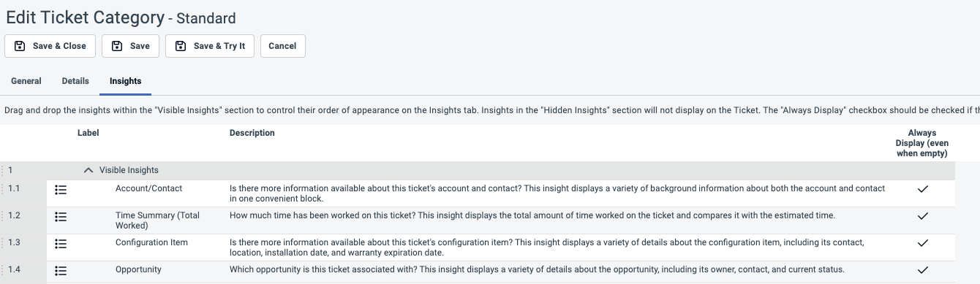Click the list icon for Time Summary row

point(61,217)
